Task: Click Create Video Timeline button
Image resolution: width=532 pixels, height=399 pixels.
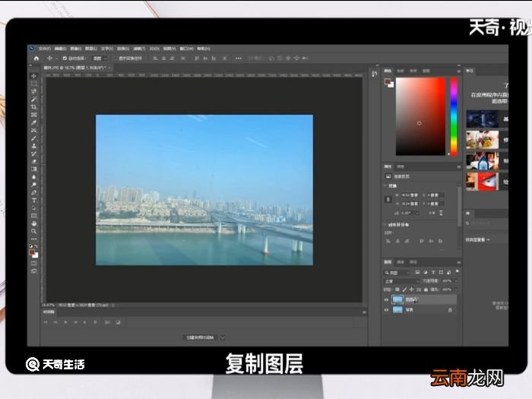Action: tap(201, 337)
